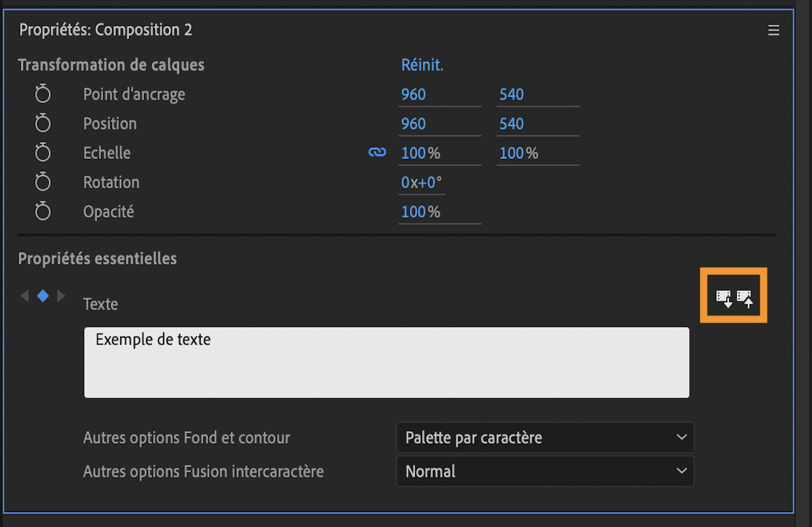This screenshot has width=812, height=527.
Task: Click Réinit. to reset layer transform
Action: tap(422, 65)
